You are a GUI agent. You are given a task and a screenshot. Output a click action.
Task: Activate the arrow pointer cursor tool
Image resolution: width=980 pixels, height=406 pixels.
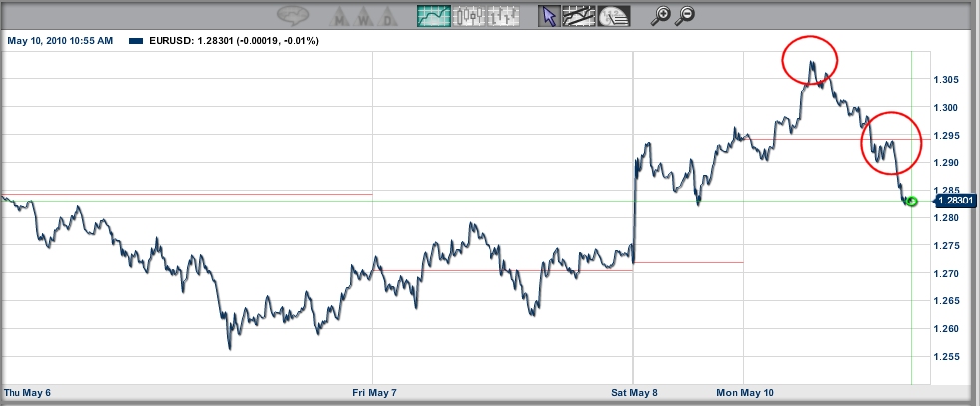pyautogui.click(x=549, y=16)
